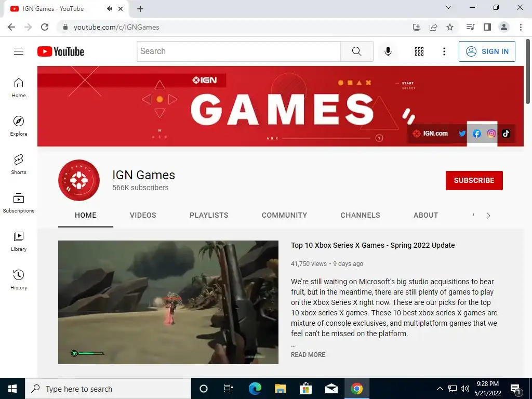
Task: Toggle the Chrome side panel
Action: pos(487,27)
